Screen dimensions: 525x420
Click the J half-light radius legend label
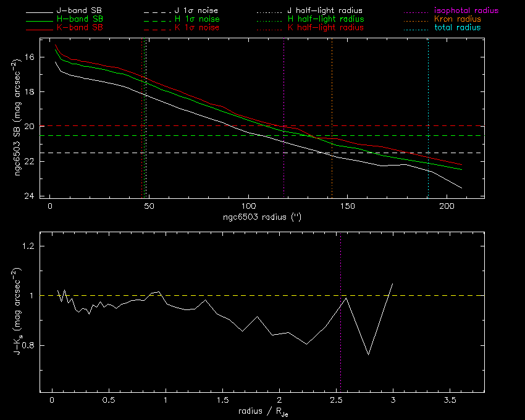[x=325, y=11]
